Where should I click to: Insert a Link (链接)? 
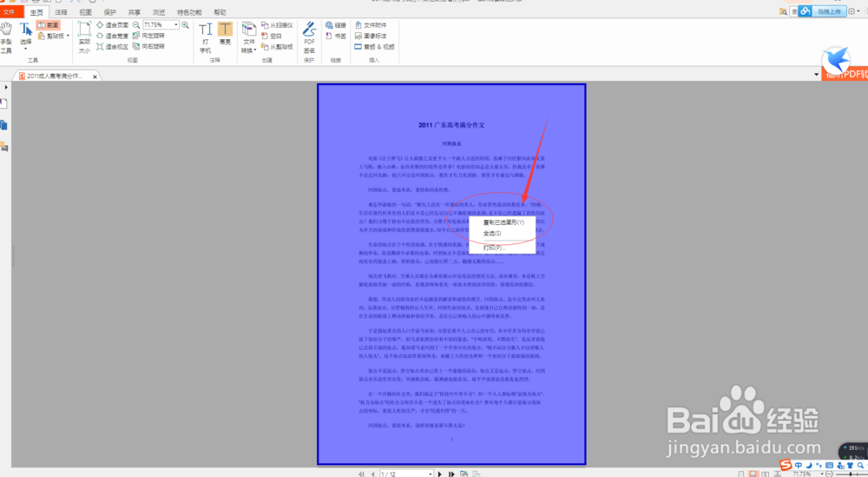pos(336,25)
